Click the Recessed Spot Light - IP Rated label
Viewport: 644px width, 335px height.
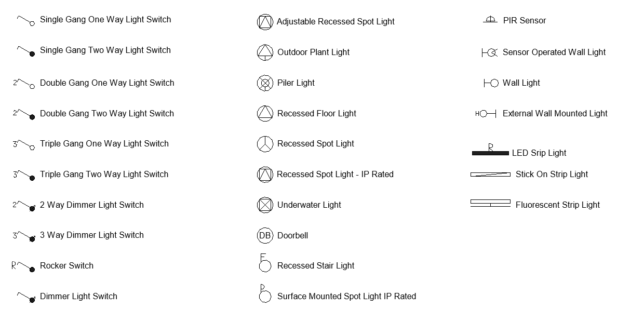(x=335, y=175)
